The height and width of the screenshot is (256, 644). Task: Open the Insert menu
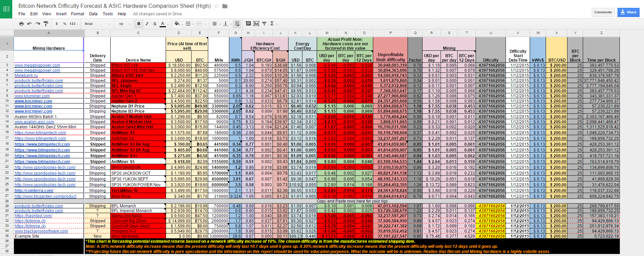pos(61,14)
